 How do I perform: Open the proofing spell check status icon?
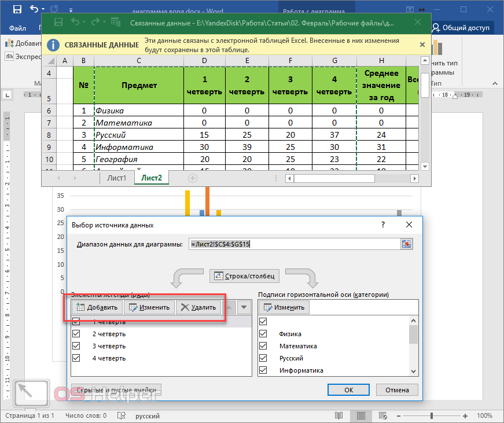pos(121,415)
